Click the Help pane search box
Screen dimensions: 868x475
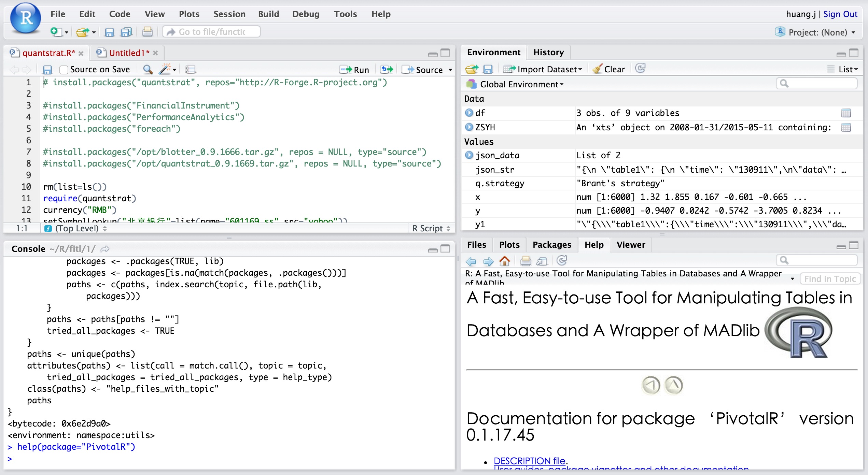[x=817, y=260]
